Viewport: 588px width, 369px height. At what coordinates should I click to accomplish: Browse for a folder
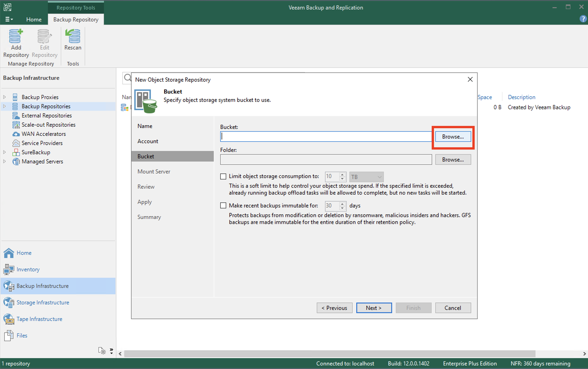pyautogui.click(x=453, y=160)
